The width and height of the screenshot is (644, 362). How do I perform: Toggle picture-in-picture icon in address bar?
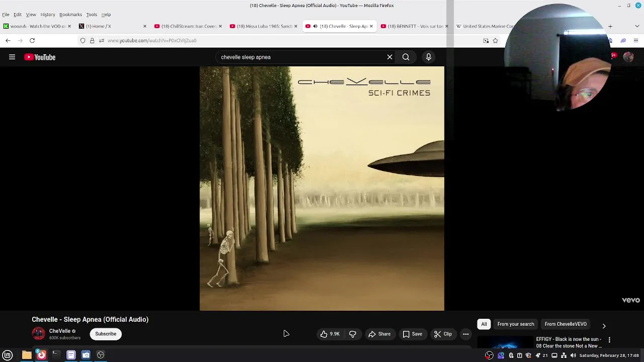coord(486,40)
